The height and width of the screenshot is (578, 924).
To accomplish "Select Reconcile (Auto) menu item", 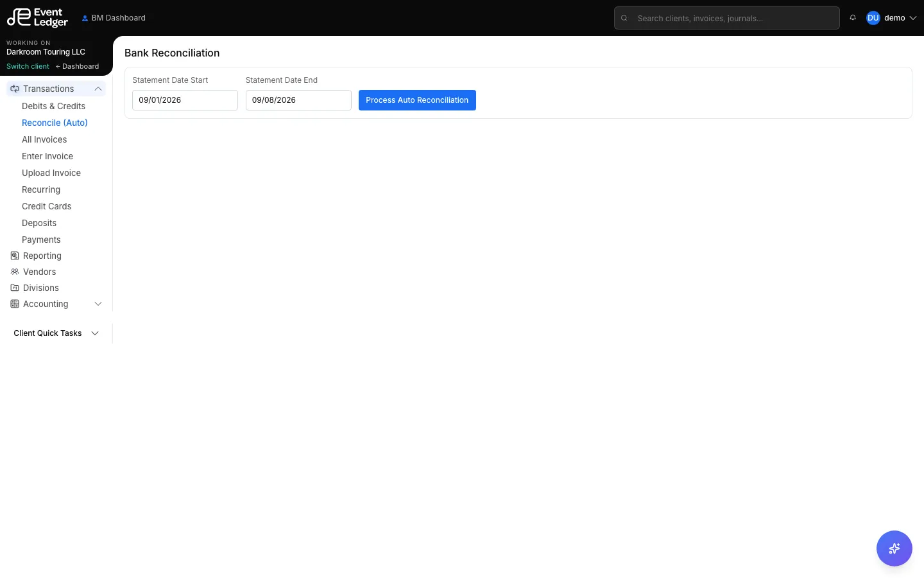I will point(55,123).
